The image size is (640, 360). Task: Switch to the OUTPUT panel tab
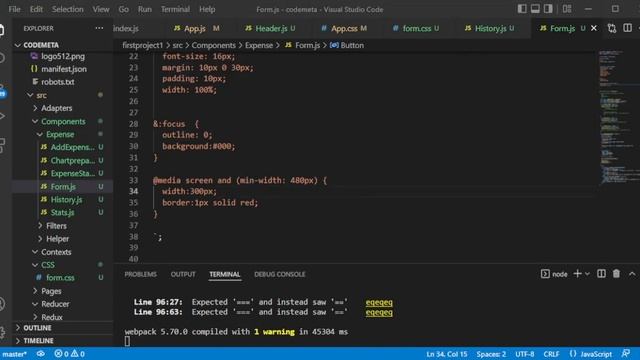(x=183, y=274)
